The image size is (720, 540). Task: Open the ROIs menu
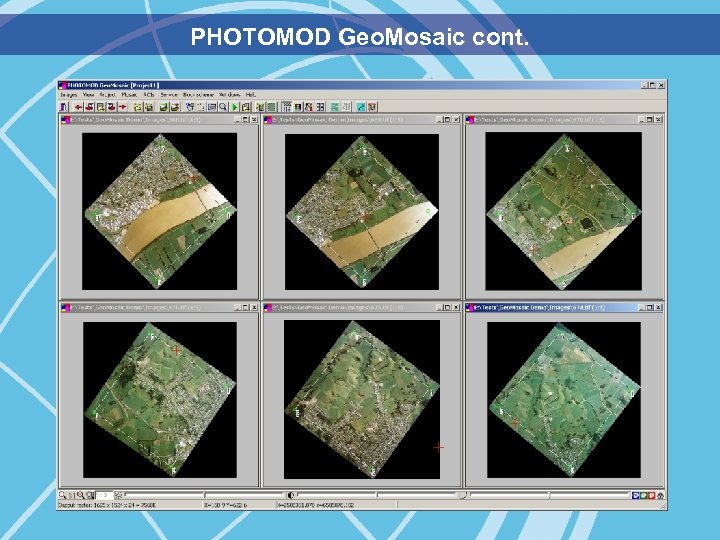tap(149, 95)
